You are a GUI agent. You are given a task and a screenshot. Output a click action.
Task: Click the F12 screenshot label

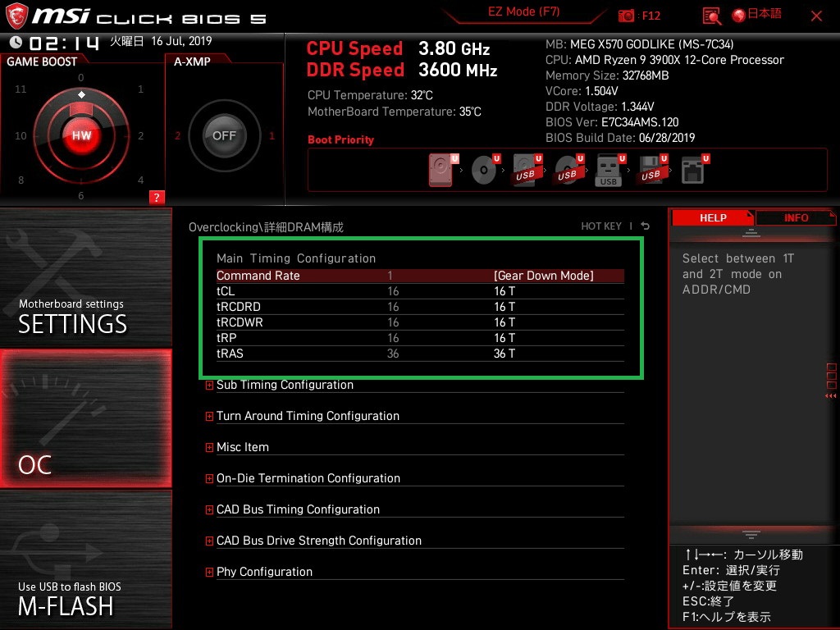(651, 16)
